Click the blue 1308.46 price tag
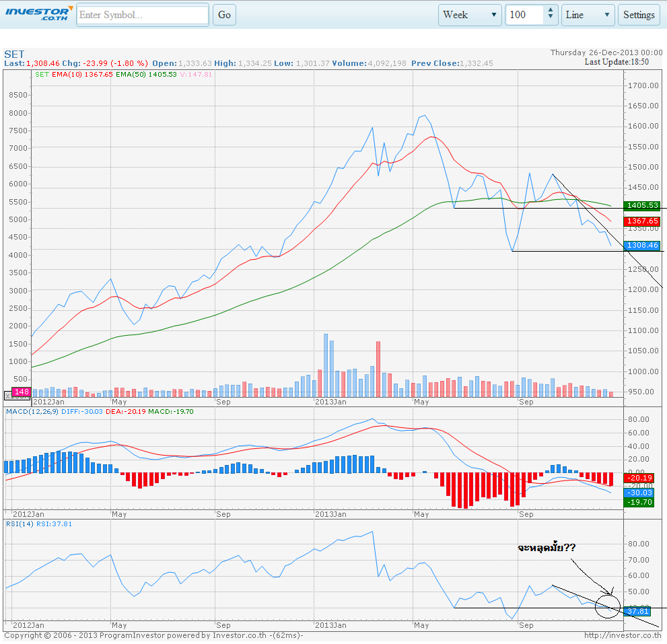Screen dimensions: 667x644 tap(642, 245)
